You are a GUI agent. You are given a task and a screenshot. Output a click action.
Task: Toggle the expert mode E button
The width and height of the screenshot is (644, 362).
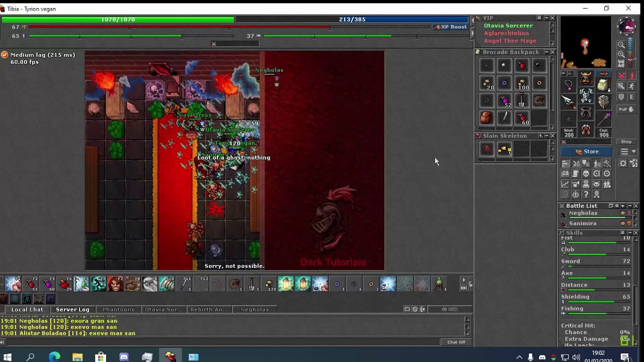(x=632, y=97)
